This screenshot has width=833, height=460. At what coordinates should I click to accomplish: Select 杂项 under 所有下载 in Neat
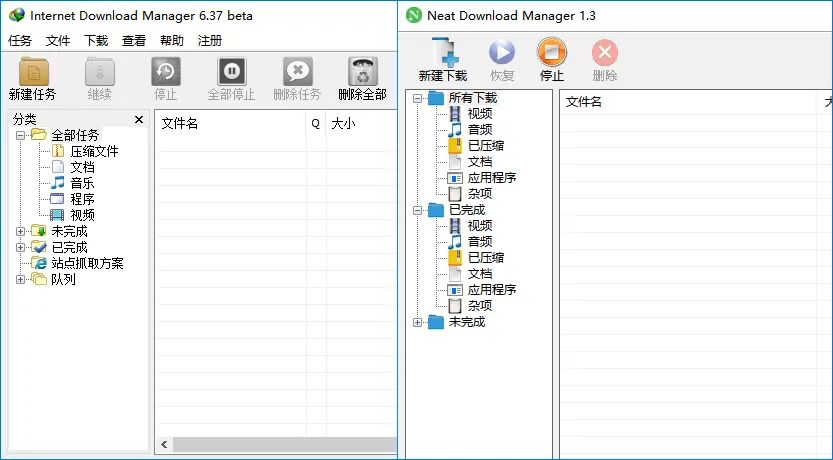[x=480, y=193]
